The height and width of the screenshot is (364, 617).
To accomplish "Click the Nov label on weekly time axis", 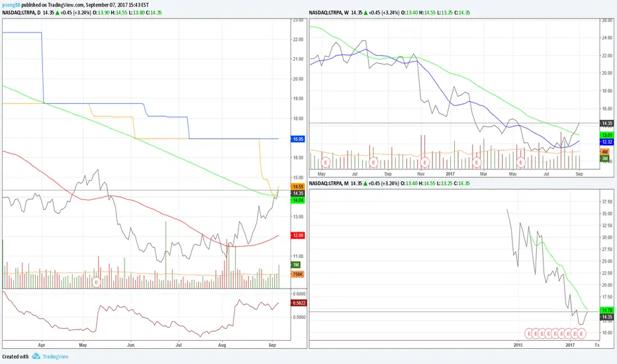I will (x=420, y=173).
